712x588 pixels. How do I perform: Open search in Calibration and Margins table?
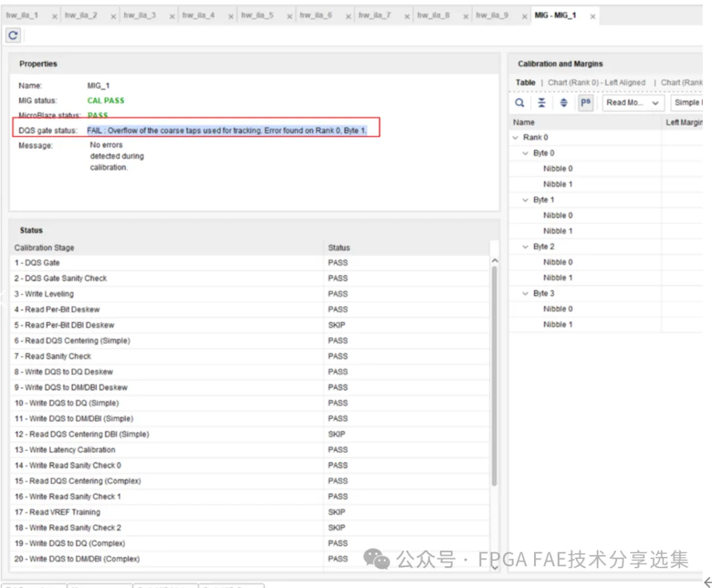coord(519,103)
